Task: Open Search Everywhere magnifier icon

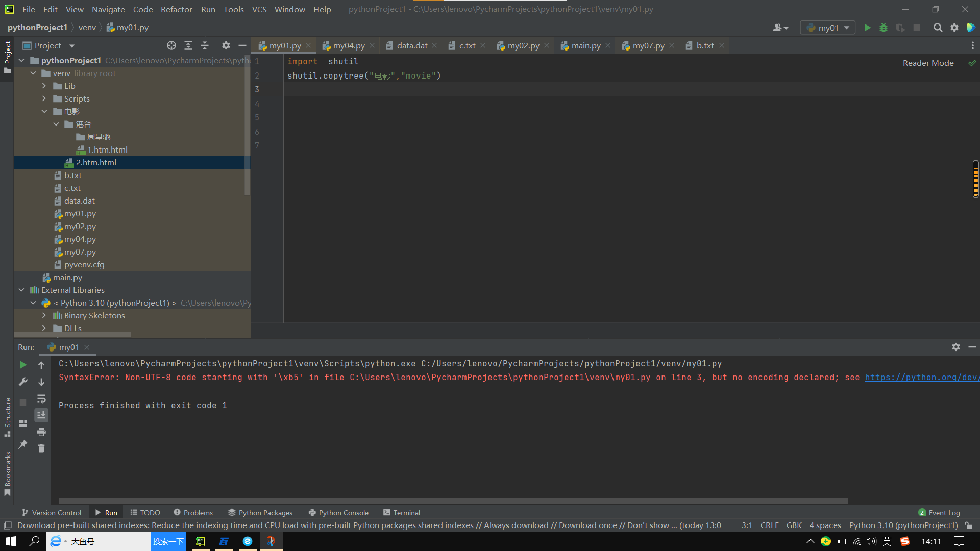Action: point(938,28)
